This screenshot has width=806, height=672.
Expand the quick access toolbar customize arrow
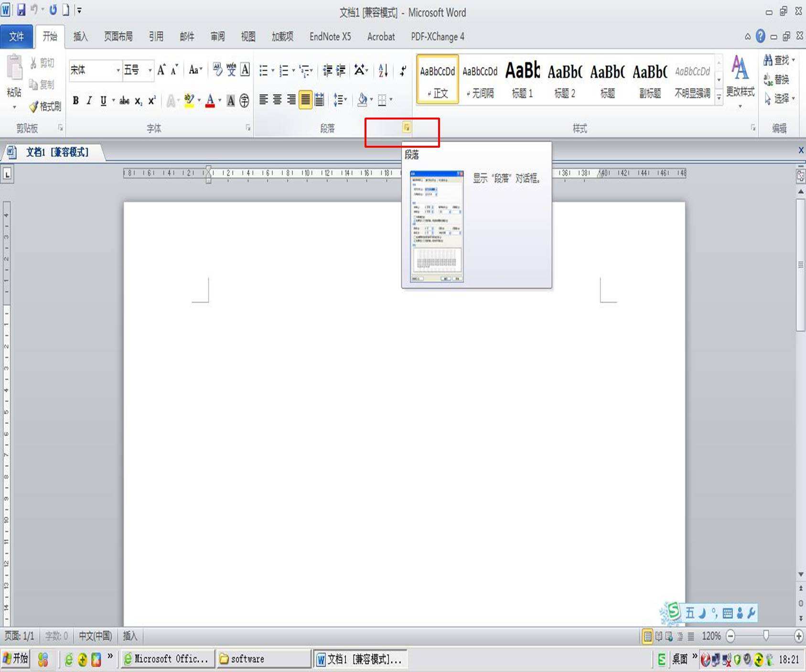[79, 10]
